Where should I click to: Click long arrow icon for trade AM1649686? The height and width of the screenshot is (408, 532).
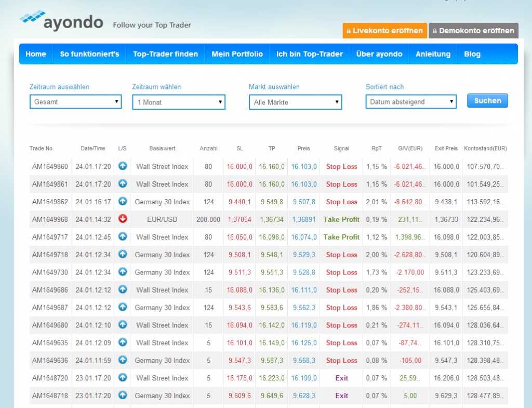point(123,290)
